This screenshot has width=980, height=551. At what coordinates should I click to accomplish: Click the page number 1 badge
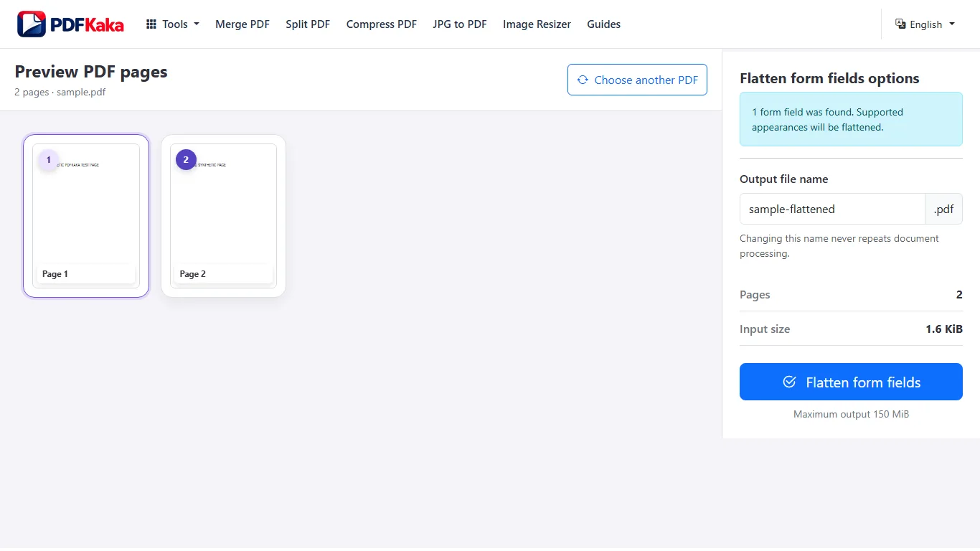pos(48,160)
